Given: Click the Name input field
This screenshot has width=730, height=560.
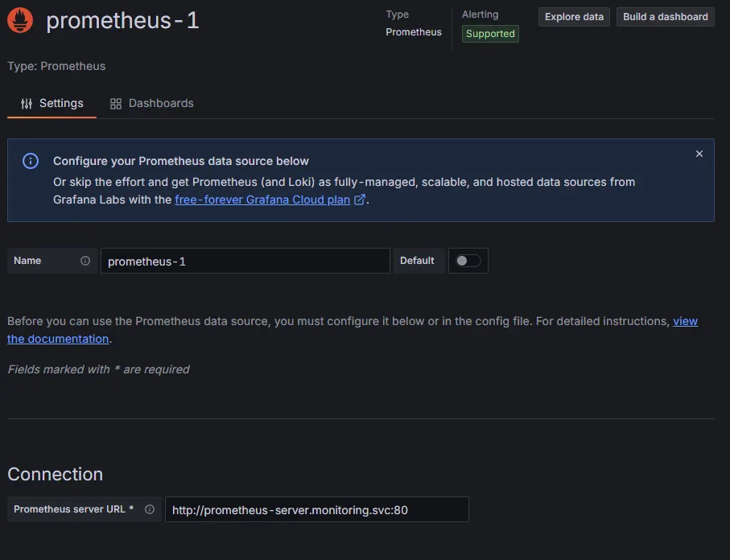Looking at the screenshot, I should (245, 261).
